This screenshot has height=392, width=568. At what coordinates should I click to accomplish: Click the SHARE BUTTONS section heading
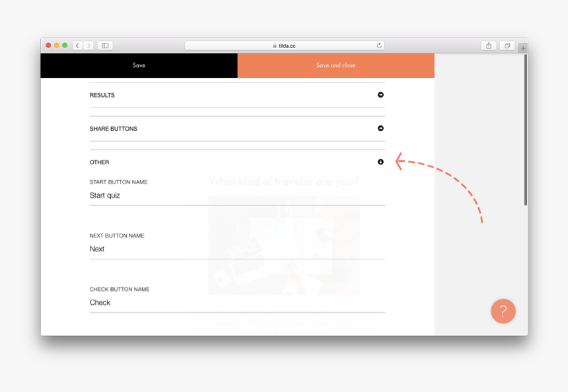(x=114, y=129)
